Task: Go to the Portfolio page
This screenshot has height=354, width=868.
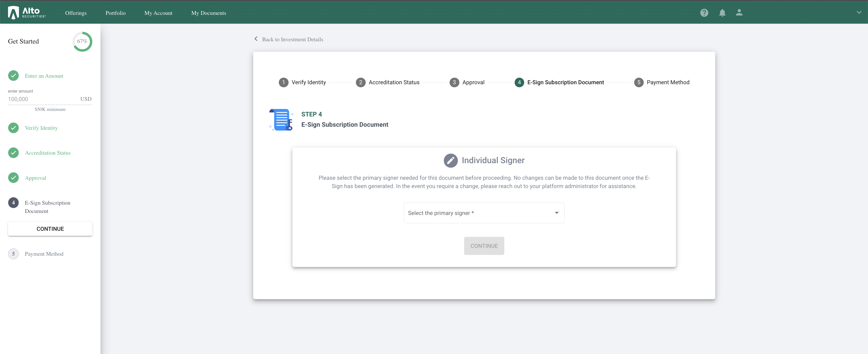Action: [116, 13]
